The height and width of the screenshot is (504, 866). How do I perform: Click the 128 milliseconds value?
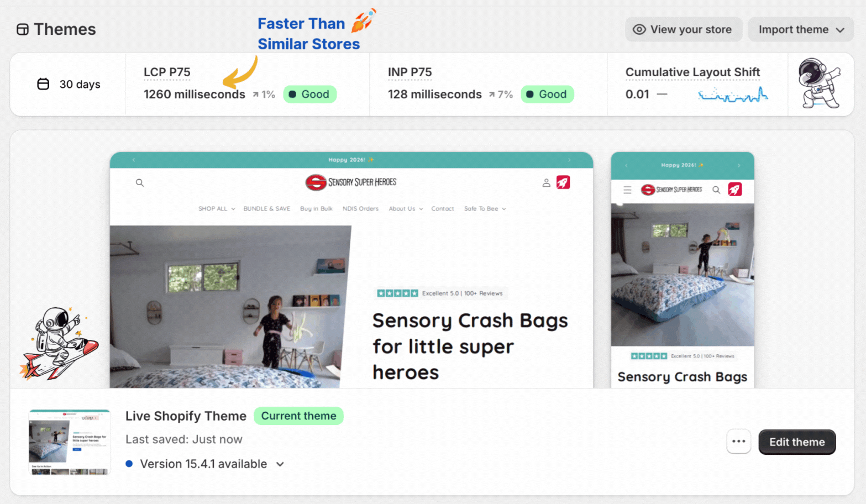coord(434,95)
